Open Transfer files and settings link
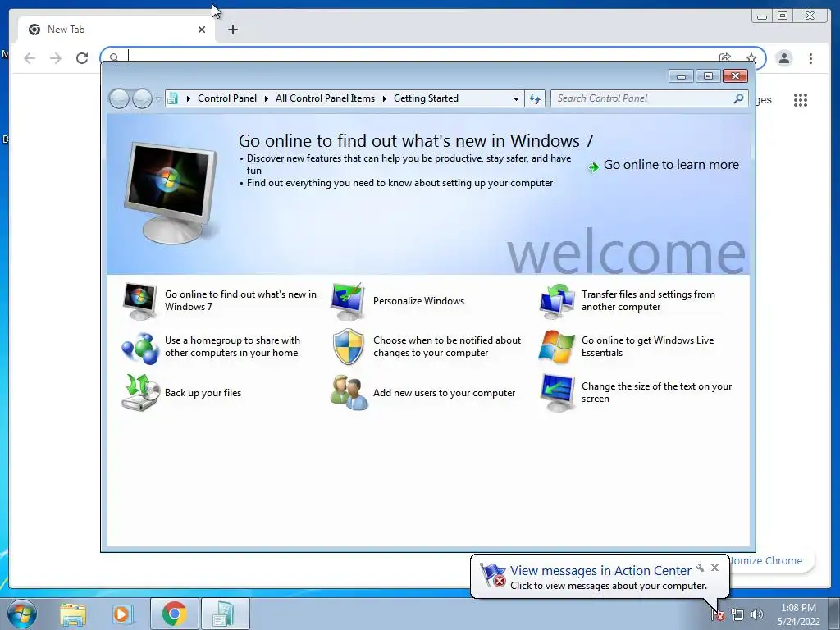Screen dimensions: 840x630 [x=648, y=300]
